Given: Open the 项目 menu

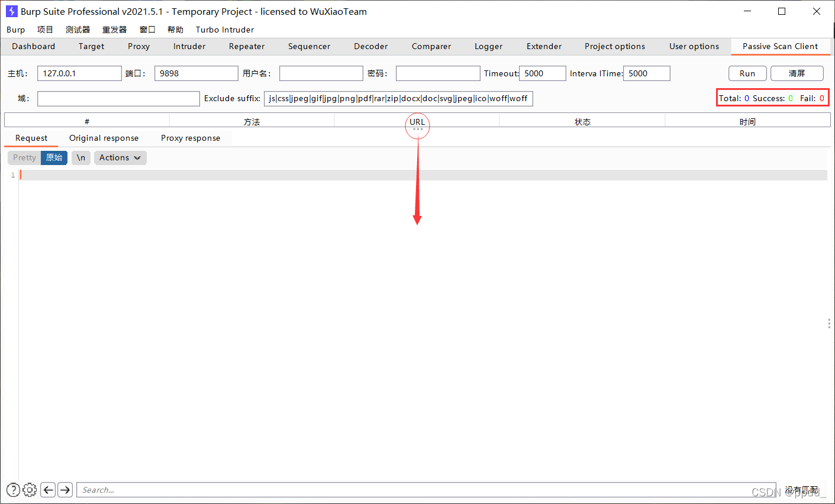Looking at the screenshot, I should pos(45,30).
